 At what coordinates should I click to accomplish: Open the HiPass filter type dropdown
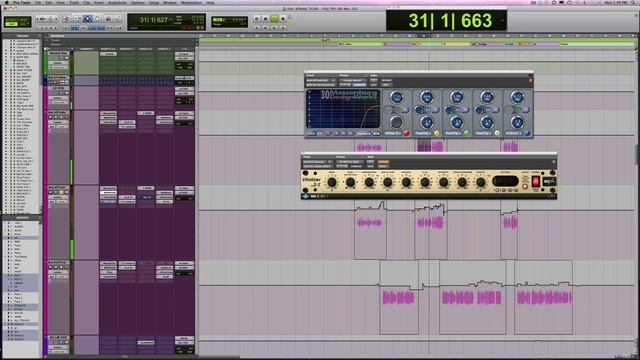pos(393,133)
